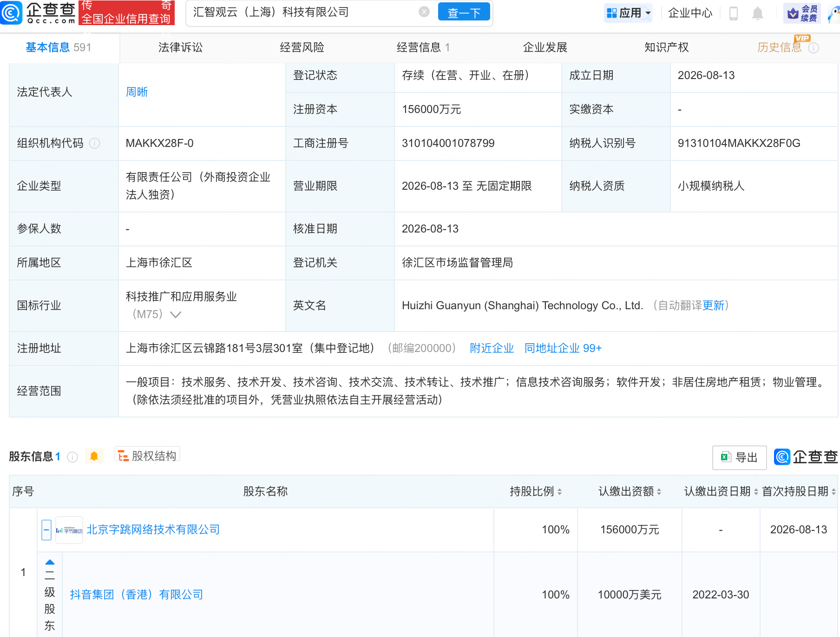Collapse the 二级股东 section arrow
840x637 pixels.
pos(50,562)
